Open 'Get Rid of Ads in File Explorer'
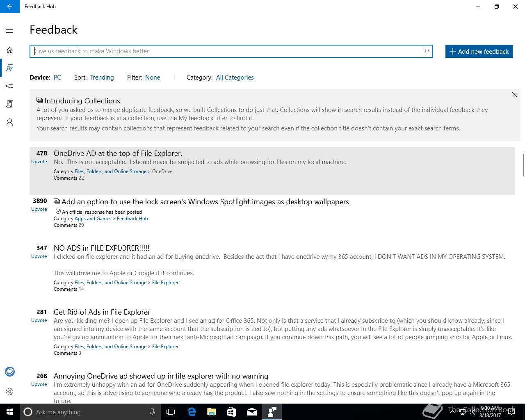Screen dimensions: 525x420 tap(102, 312)
